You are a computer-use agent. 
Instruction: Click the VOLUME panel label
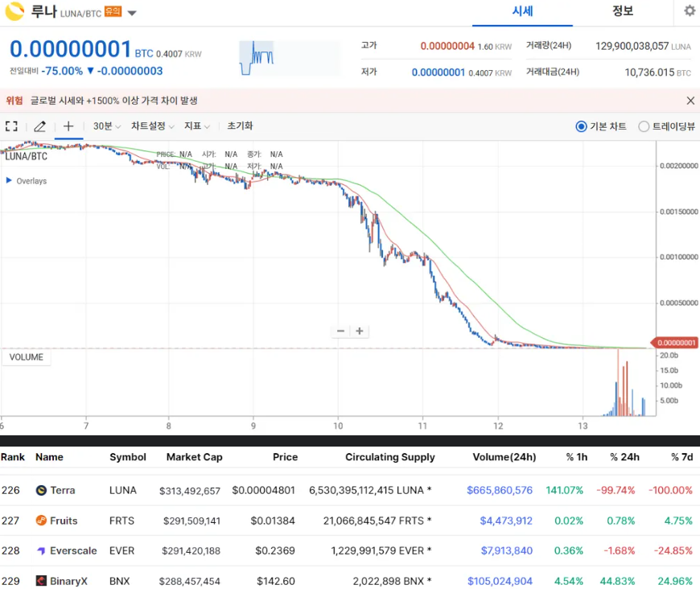pos(27,357)
